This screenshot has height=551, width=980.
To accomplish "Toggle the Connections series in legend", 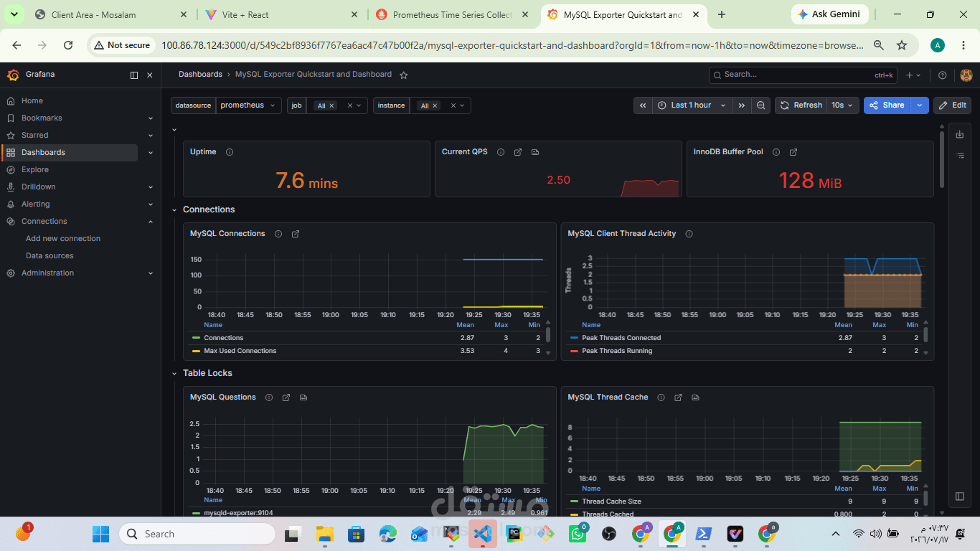I will click(x=223, y=338).
